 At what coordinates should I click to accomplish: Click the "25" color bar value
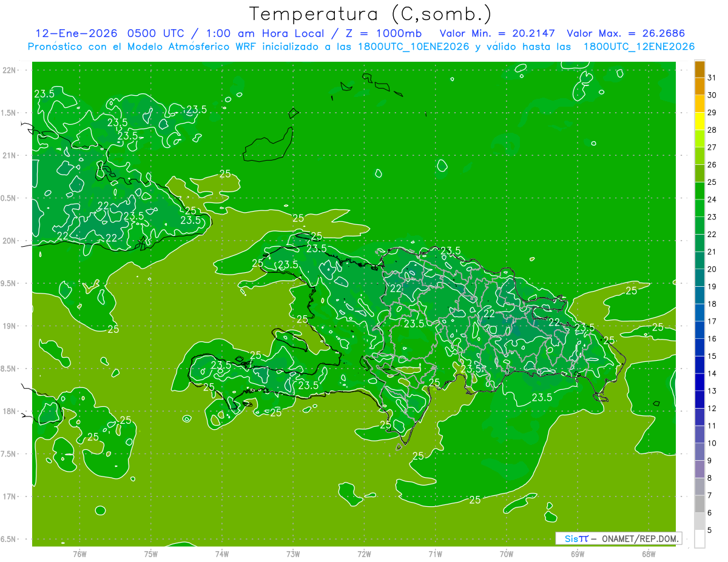tap(712, 182)
